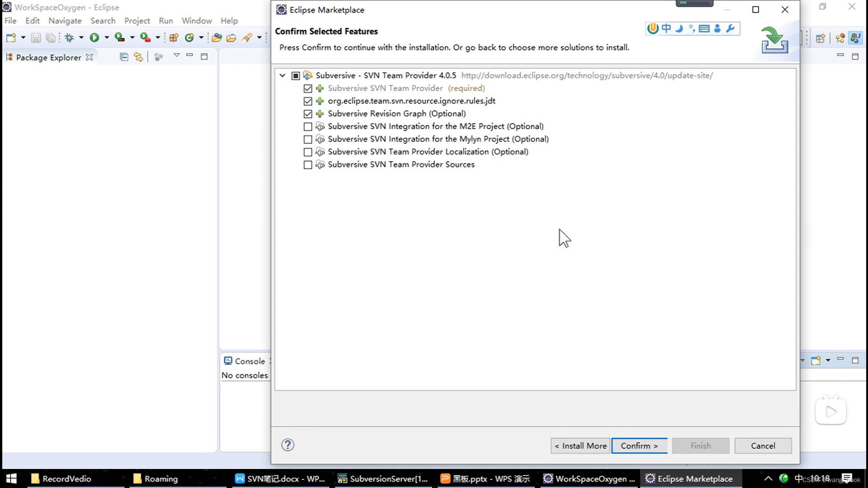Check SVN Integration for the M2E Project
This screenshot has height=488, width=868.
(308, 127)
